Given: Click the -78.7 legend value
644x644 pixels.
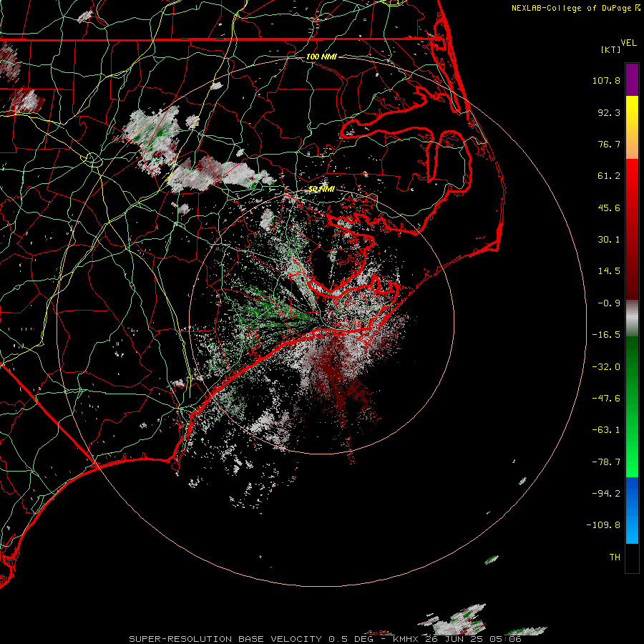Looking at the screenshot, I should (x=606, y=462).
